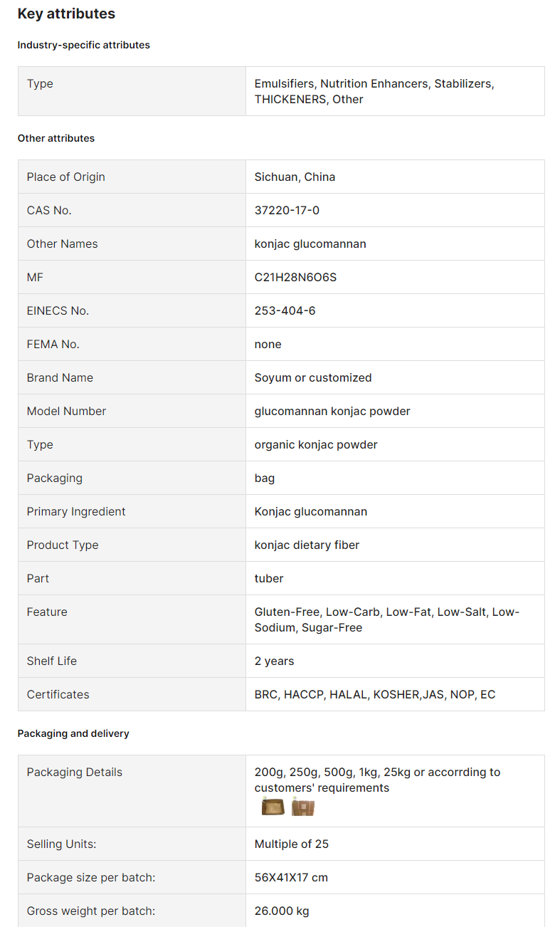Screen dimensions: 560x927
Task: Click the gross weight 26.000 kg value
Action: [282, 911]
